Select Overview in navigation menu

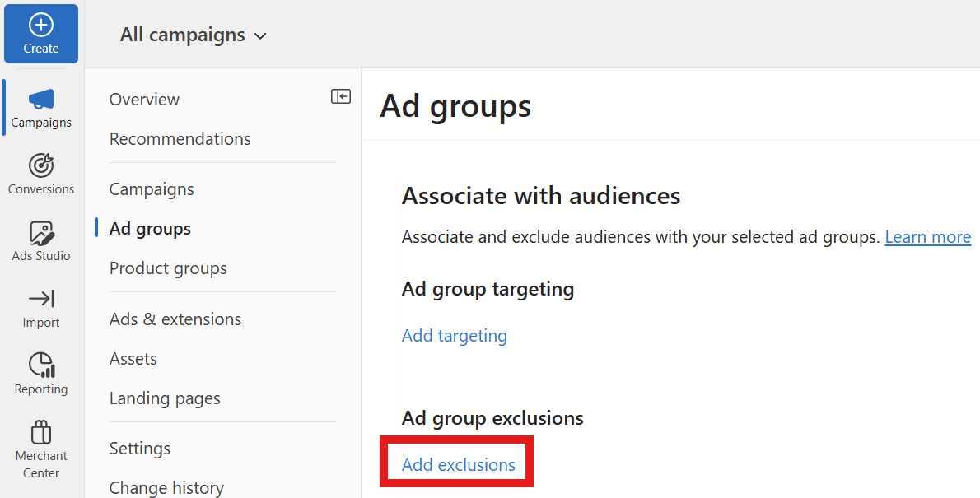coord(144,100)
